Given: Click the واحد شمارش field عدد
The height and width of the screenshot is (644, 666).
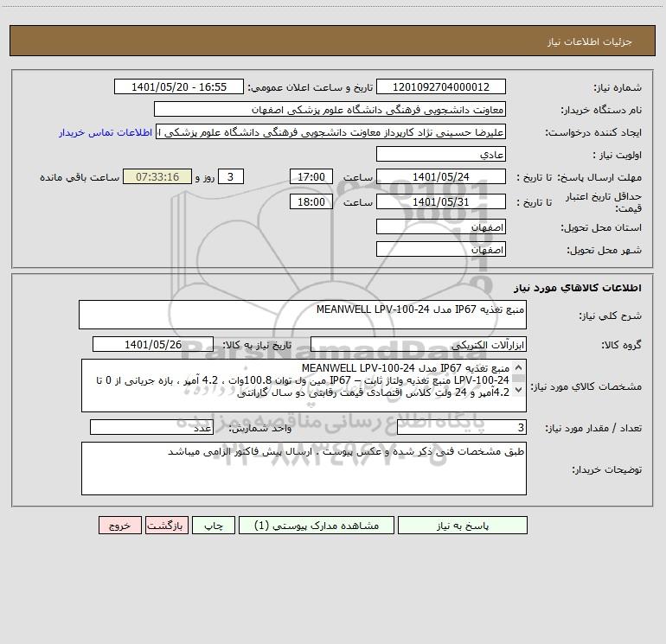Looking at the screenshot, I should click(x=151, y=428).
